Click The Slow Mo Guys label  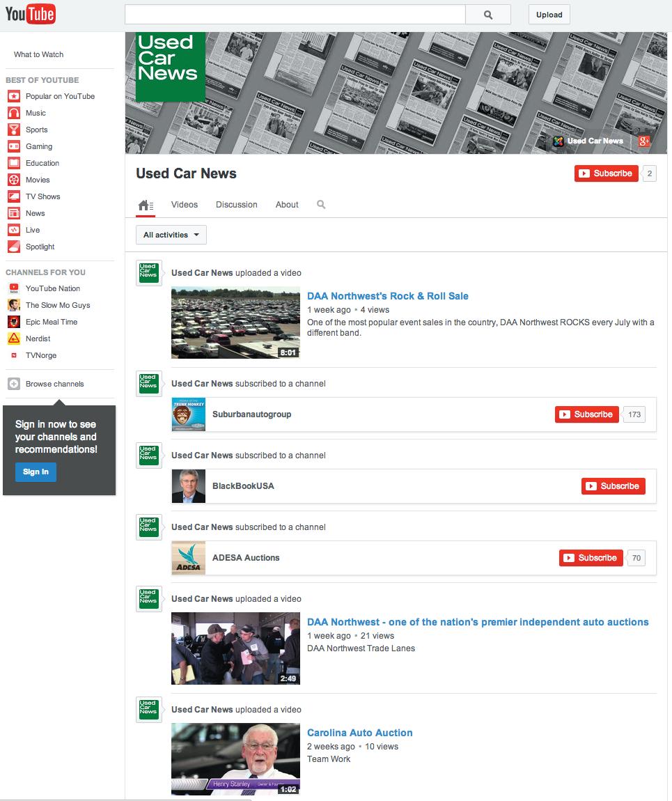pyautogui.click(x=58, y=305)
